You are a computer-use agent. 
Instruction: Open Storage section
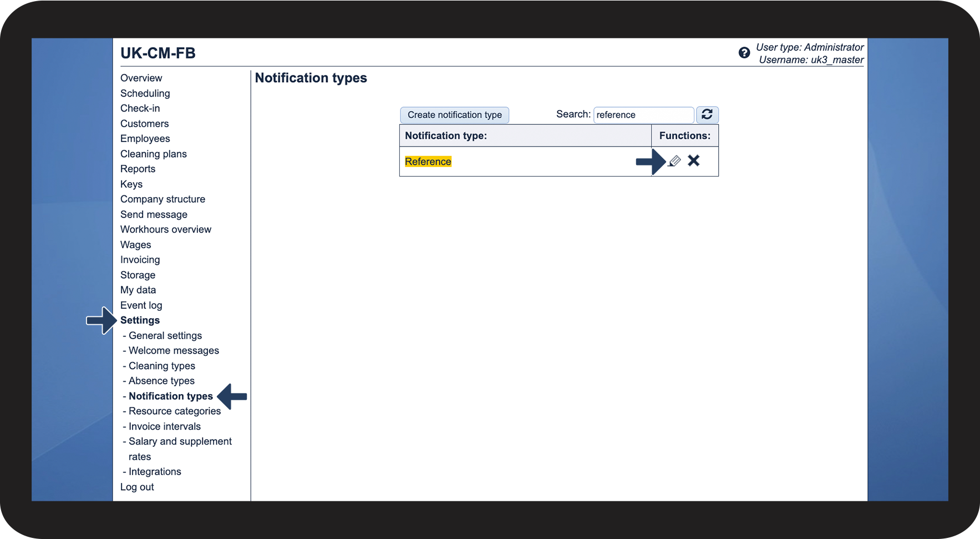tap(138, 275)
